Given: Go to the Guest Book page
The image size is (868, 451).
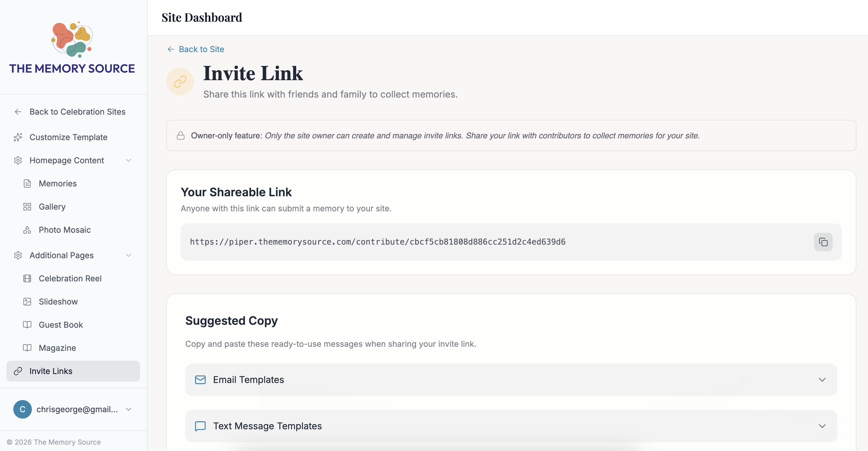Looking at the screenshot, I should (61, 325).
